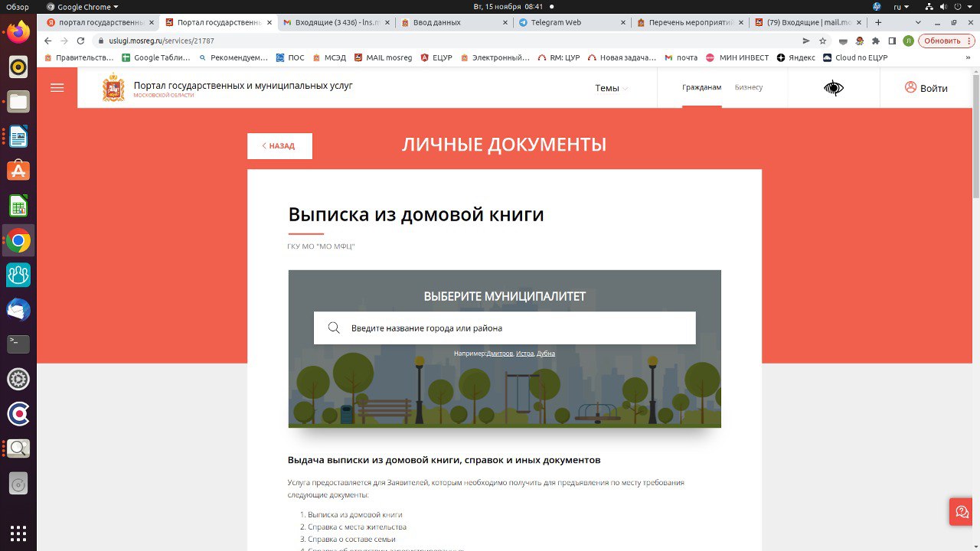Expand the Темы dropdown
Screen dimensions: 980x551
[x=611, y=88]
